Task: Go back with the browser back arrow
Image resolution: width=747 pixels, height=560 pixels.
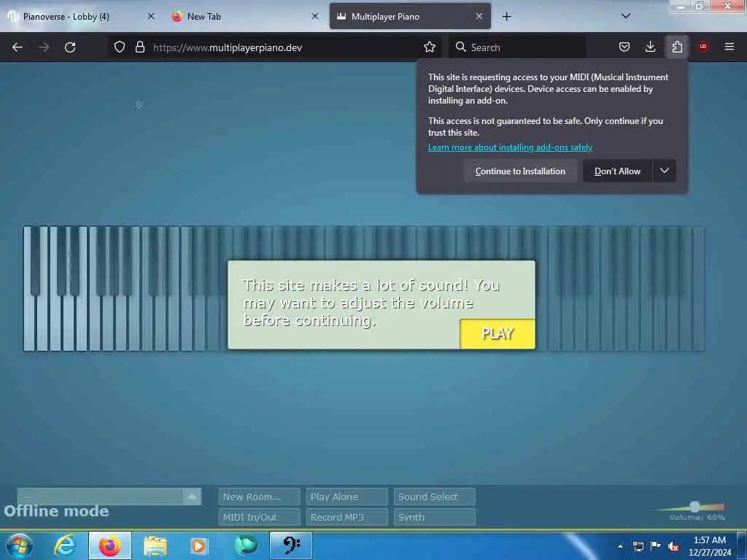Action: pyautogui.click(x=18, y=47)
